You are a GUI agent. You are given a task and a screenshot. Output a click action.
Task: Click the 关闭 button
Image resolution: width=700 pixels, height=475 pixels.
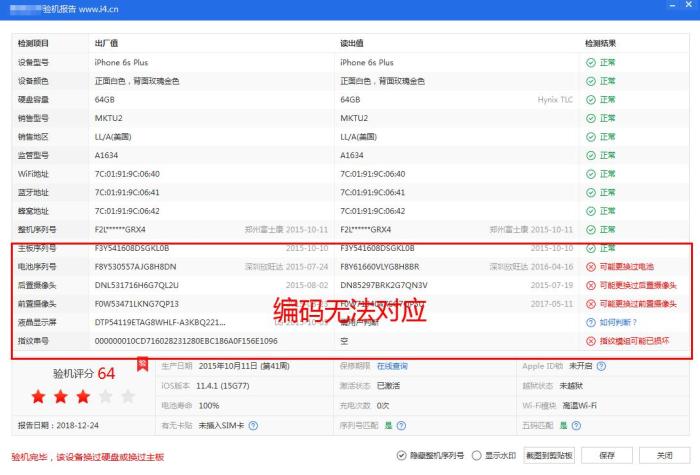point(664,455)
